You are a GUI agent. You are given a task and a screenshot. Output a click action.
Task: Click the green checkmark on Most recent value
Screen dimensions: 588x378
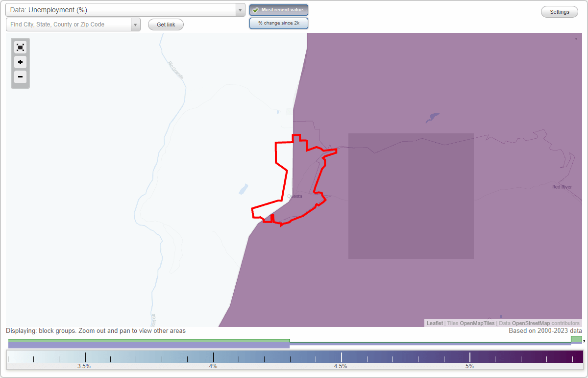255,9
